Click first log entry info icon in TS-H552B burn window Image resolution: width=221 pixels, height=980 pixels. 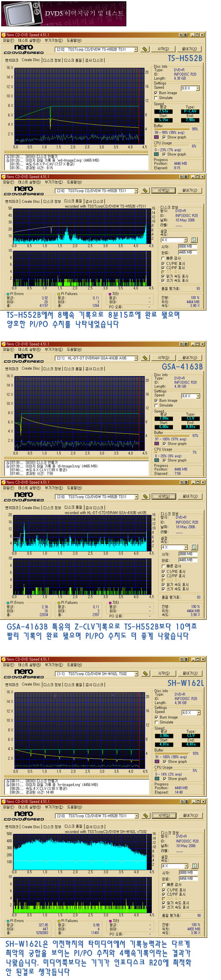click(8, 157)
